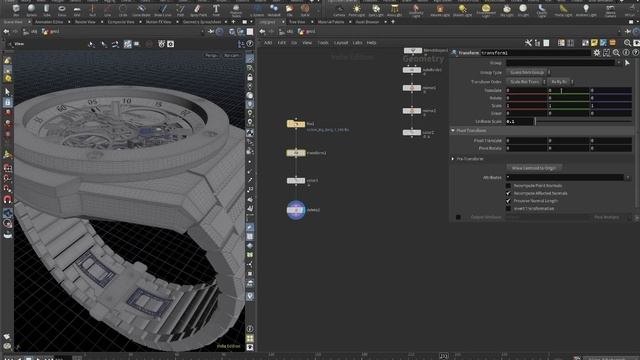The image size is (640, 360).
Task: Open the Persp viewport camera menu
Action: [x=211, y=55]
